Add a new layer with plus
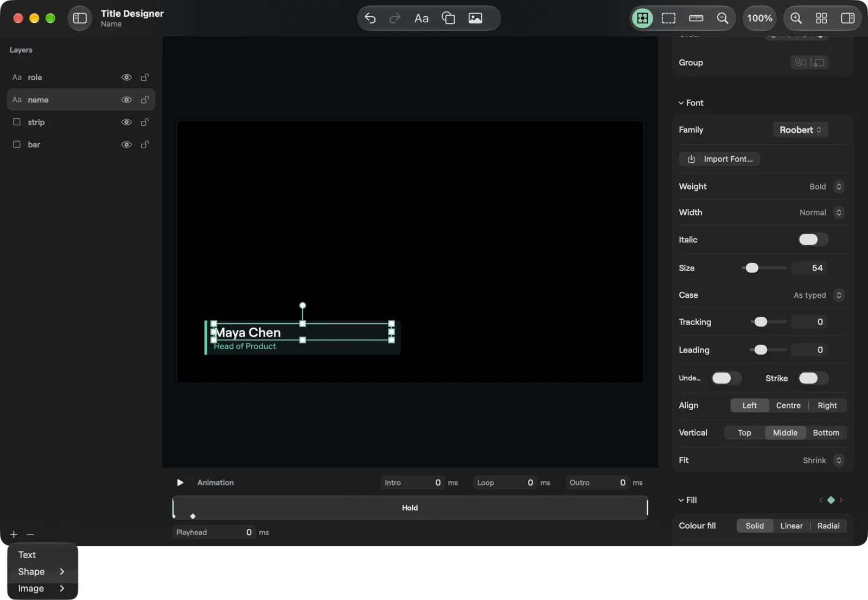This screenshot has height=600, width=868. pyautogui.click(x=14, y=534)
